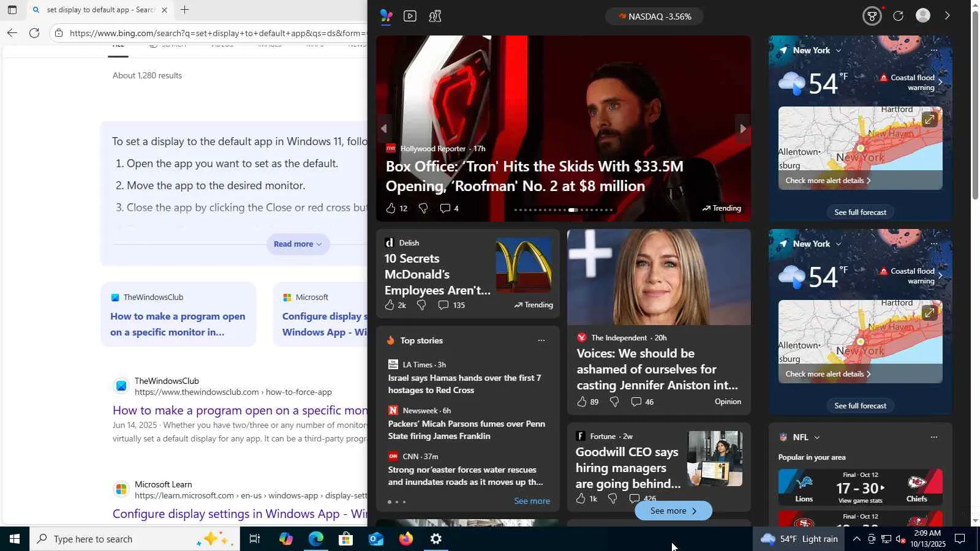Open more options on the lower weather card
Image resolution: width=980 pixels, height=551 pixels.
(x=933, y=244)
